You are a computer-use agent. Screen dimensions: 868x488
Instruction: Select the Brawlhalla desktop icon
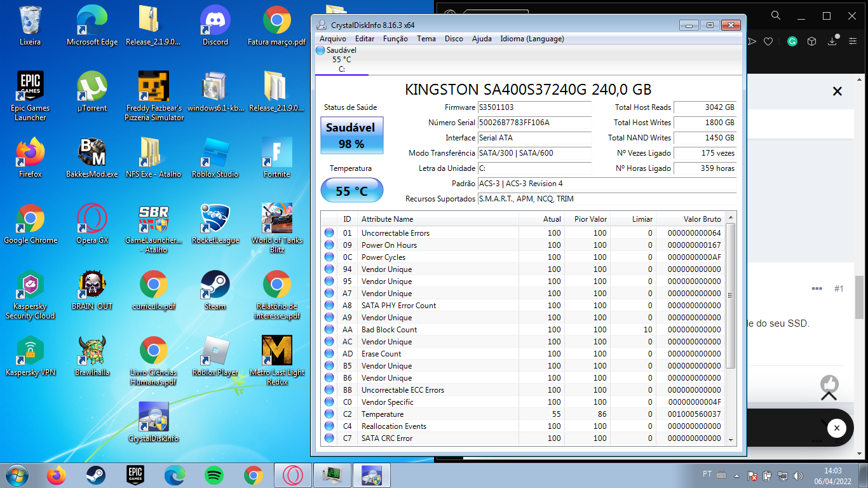92,356
